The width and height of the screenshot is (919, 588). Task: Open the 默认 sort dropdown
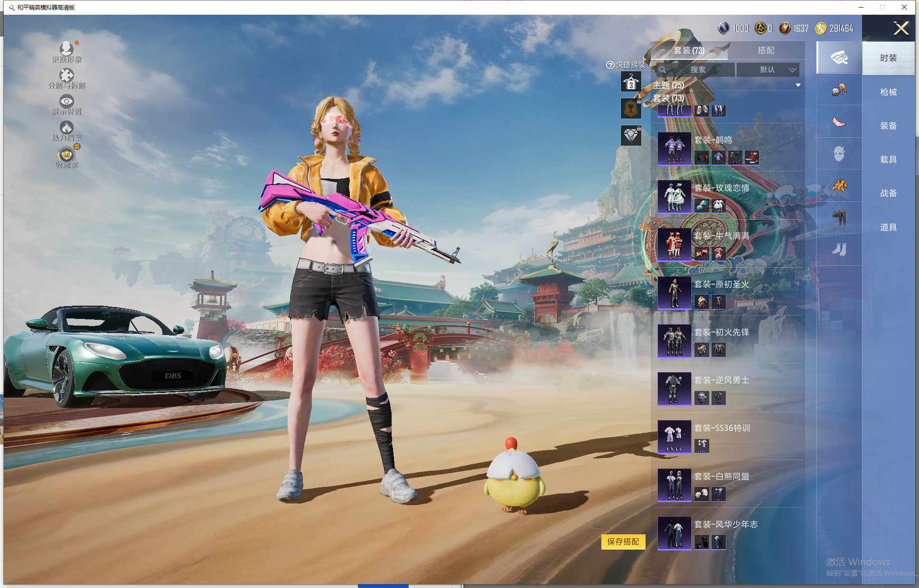point(768,70)
